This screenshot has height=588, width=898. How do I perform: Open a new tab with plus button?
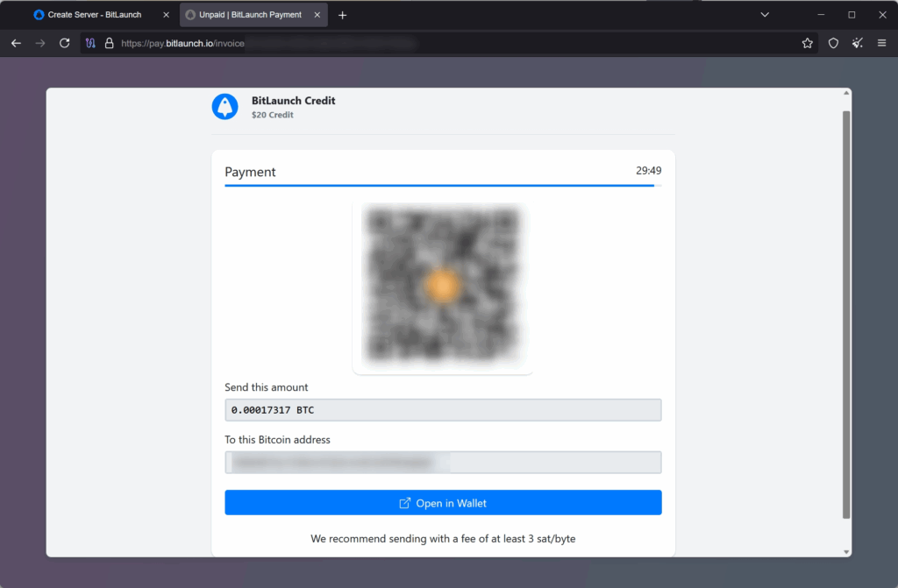pos(343,15)
